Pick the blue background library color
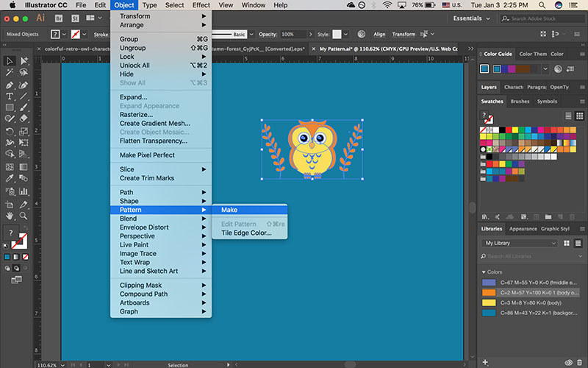588x368 pixels. (530, 313)
